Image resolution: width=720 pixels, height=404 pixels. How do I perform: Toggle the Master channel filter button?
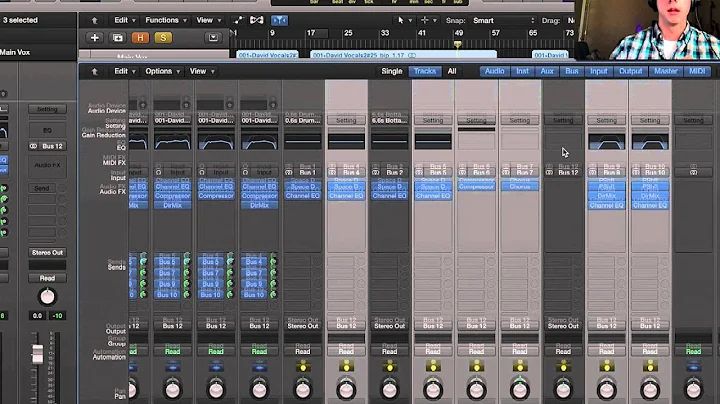point(666,71)
